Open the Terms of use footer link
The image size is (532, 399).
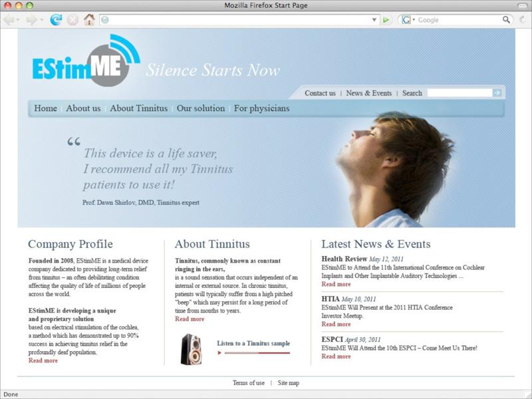[x=249, y=383]
